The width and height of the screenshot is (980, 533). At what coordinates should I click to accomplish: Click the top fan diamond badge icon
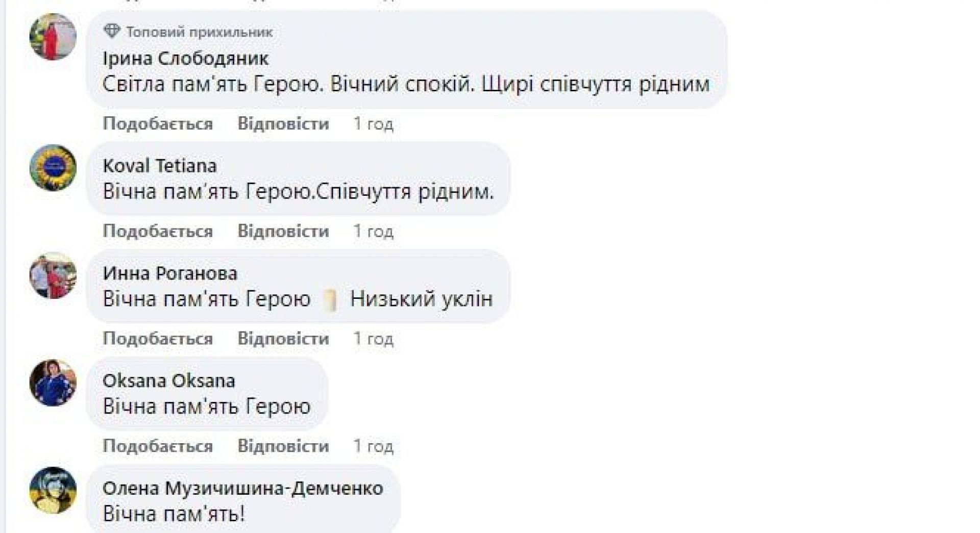(112, 32)
